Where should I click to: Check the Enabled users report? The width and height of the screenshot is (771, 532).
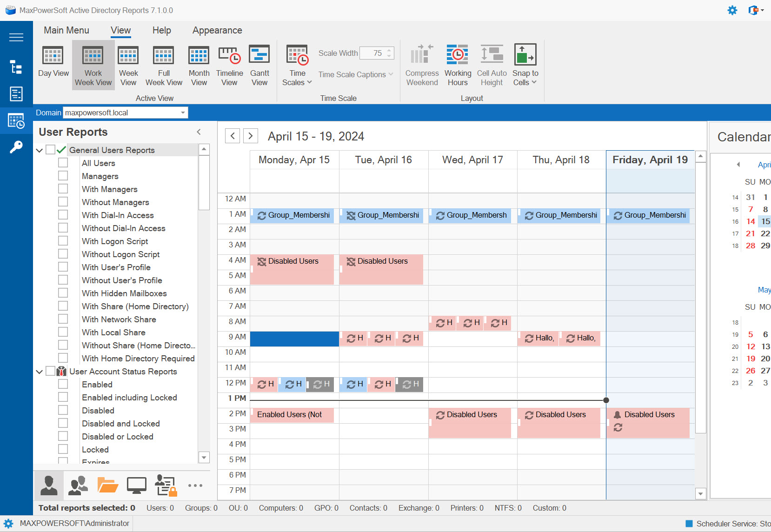point(63,384)
